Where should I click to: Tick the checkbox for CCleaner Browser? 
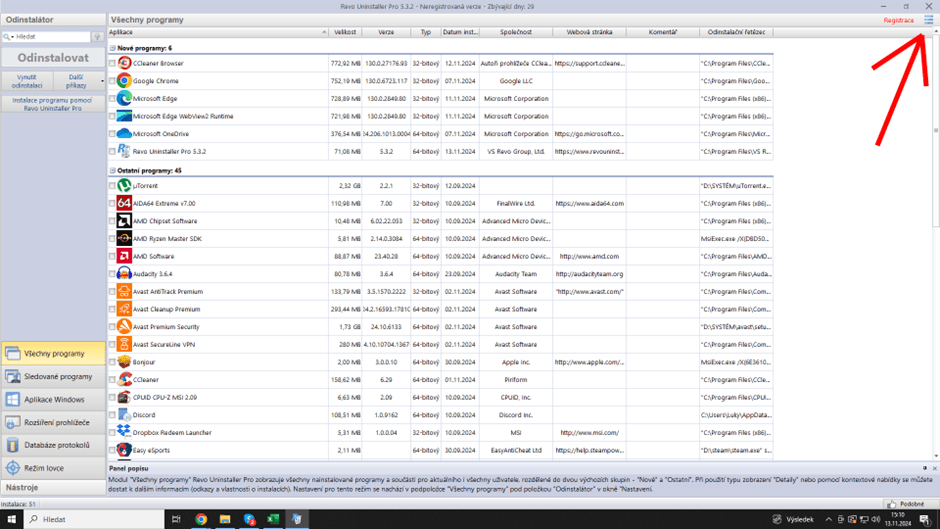[113, 63]
